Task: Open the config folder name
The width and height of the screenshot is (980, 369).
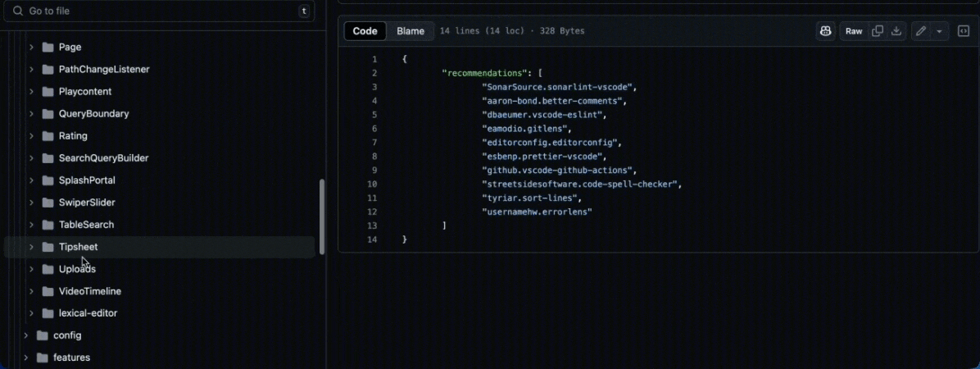Action: click(x=67, y=335)
